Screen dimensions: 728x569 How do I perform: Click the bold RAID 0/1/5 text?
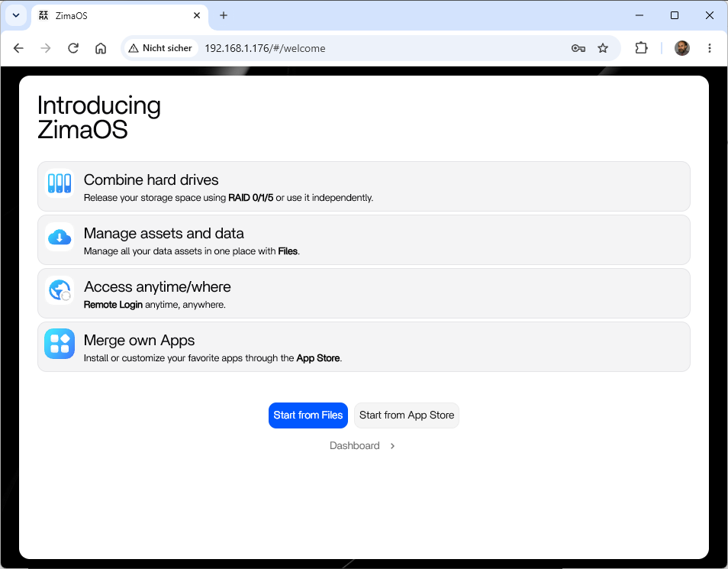pyautogui.click(x=251, y=198)
